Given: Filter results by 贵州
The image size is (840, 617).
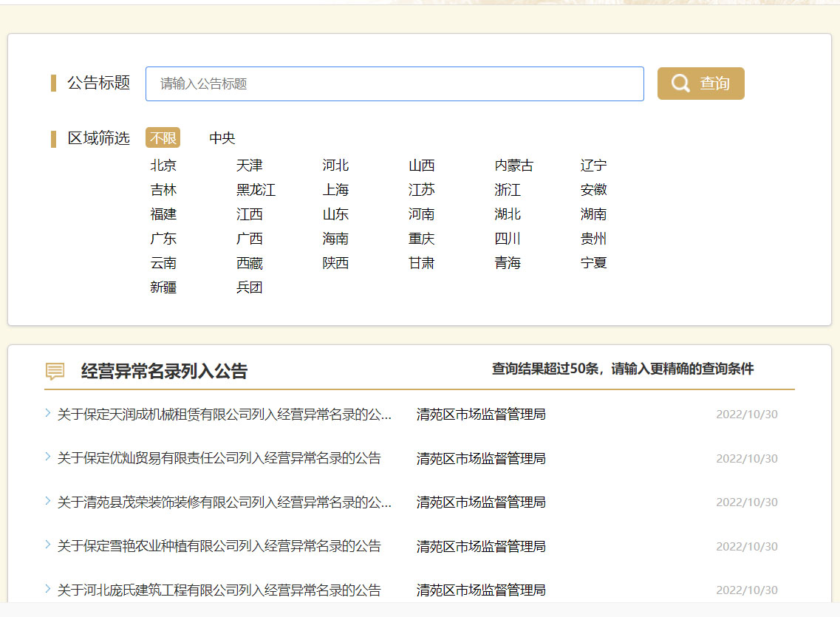Looking at the screenshot, I should point(593,239).
